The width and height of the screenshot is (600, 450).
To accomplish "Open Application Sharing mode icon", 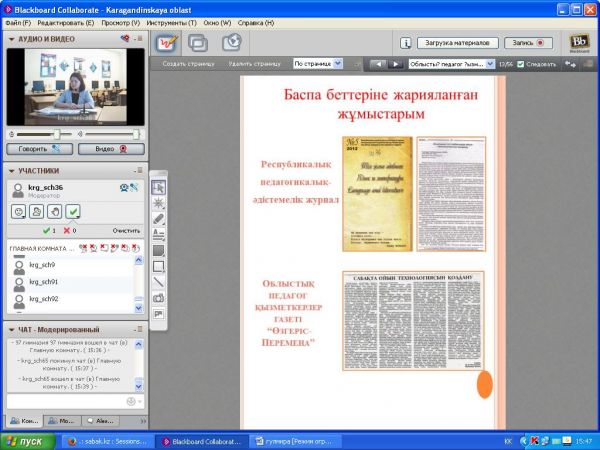I will (198, 43).
